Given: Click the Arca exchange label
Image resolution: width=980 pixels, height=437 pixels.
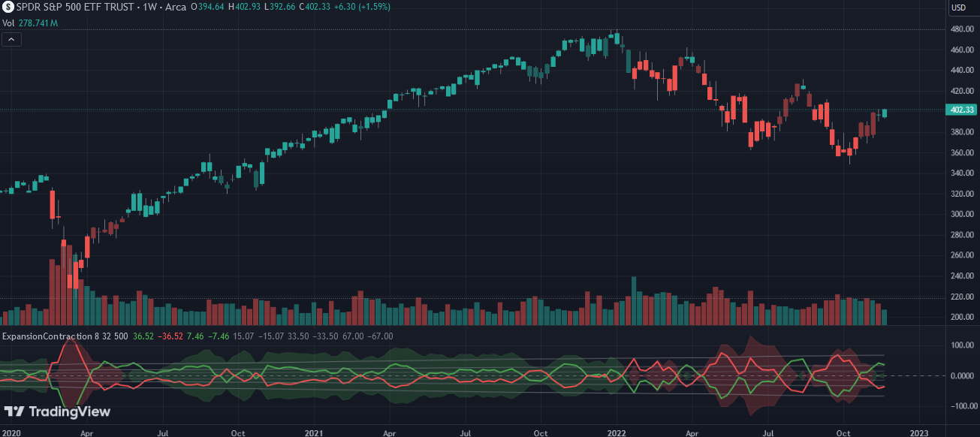Looking at the screenshot, I should point(175,7).
